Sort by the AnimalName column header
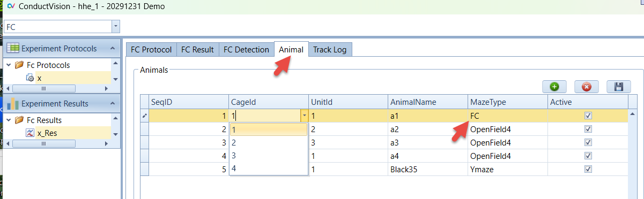This screenshot has height=199, width=644. point(428,102)
